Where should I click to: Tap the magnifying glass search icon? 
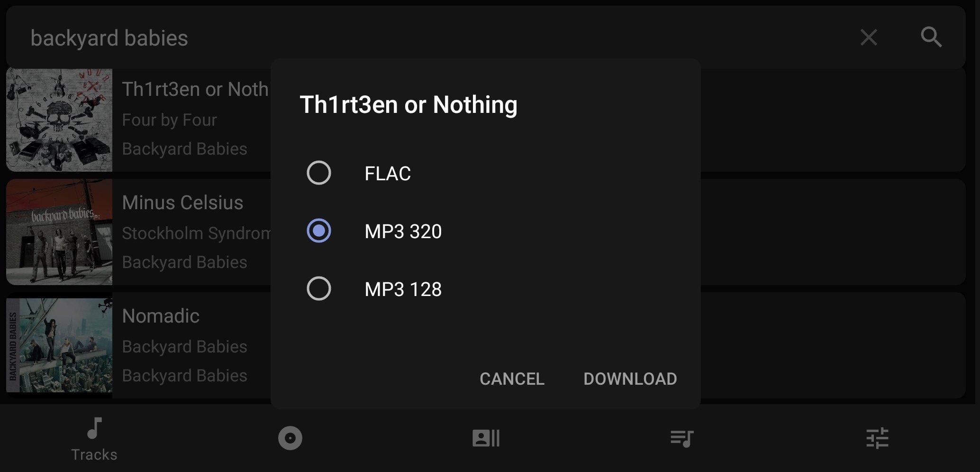(931, 37)
